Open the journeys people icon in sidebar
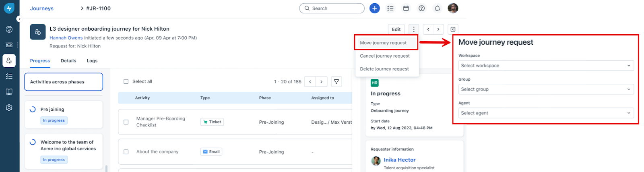 [9, 60]
